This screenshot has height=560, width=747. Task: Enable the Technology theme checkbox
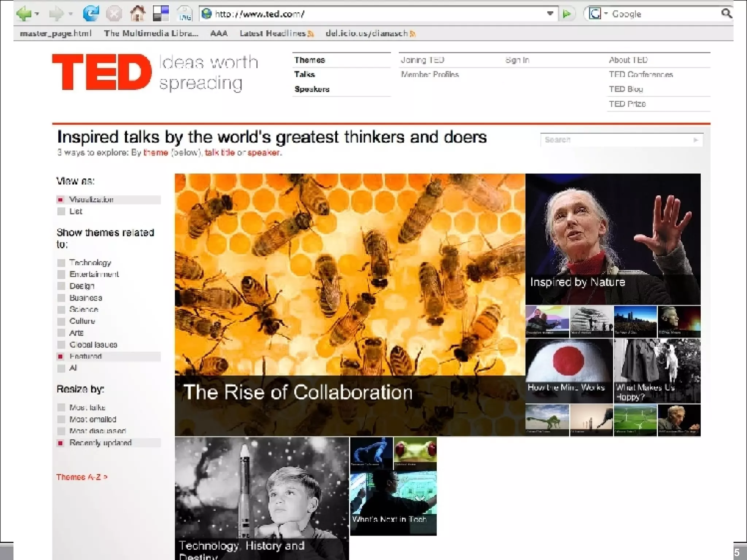pos(61,263)
